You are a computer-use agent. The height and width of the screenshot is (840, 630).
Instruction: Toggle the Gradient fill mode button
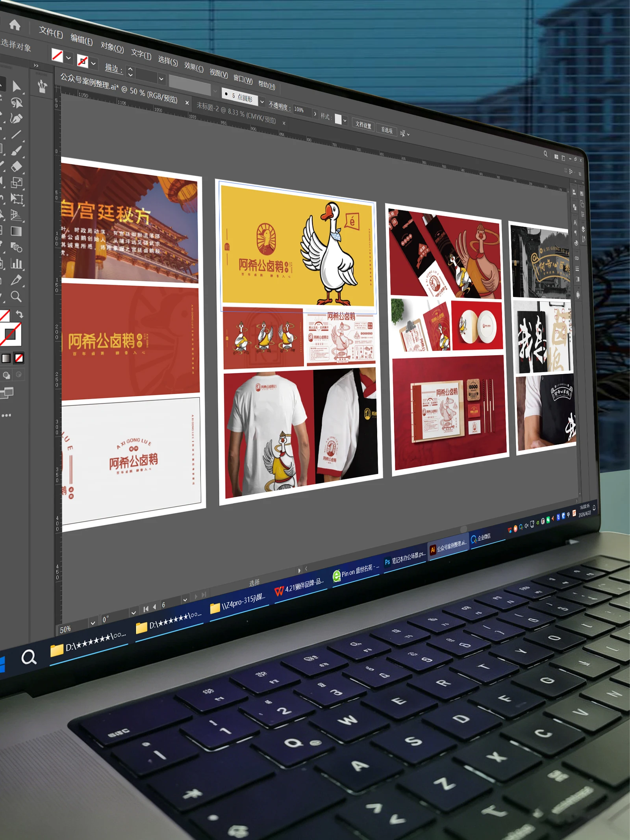click(6, 358)
